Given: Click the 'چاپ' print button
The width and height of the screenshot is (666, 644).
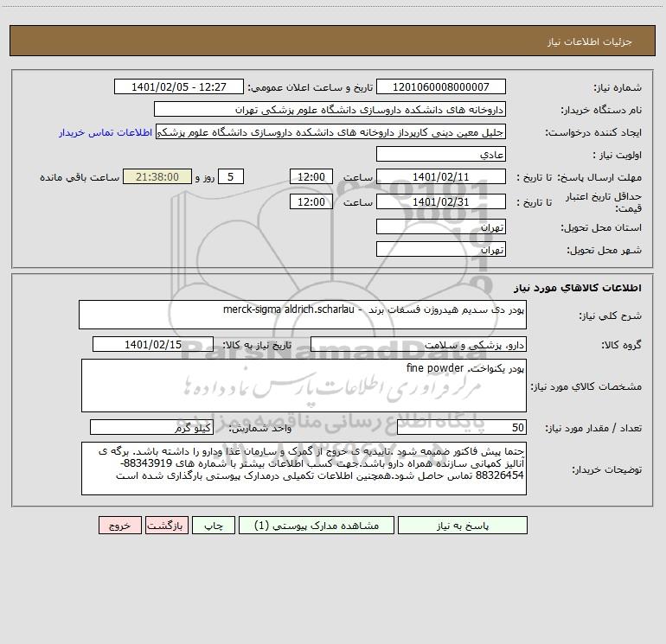Looking at the screenshot, I should (x=214, y=526).
